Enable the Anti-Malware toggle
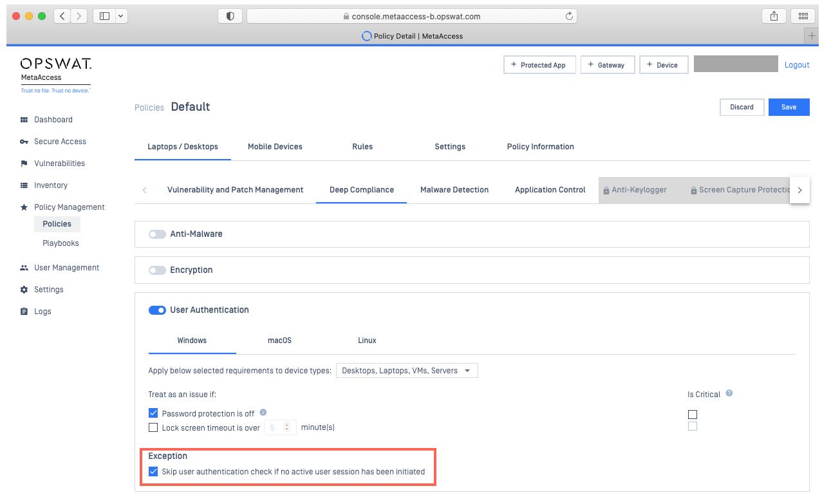 coord(157,234)
